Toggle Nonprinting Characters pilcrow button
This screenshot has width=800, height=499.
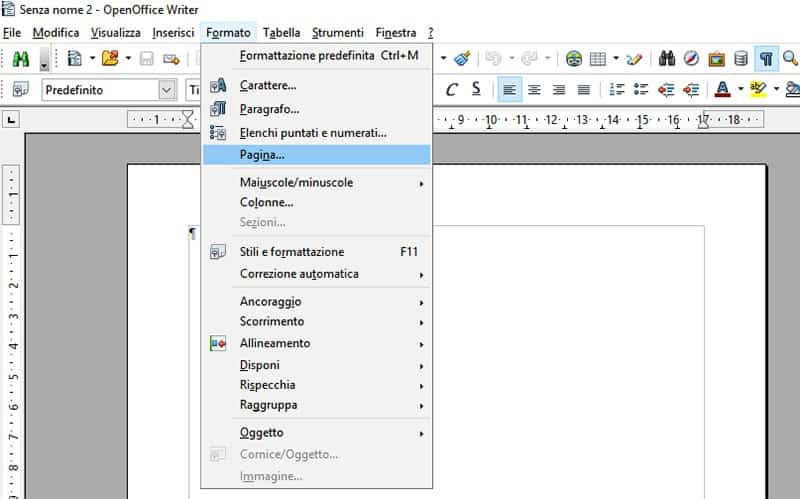(766, 59)
